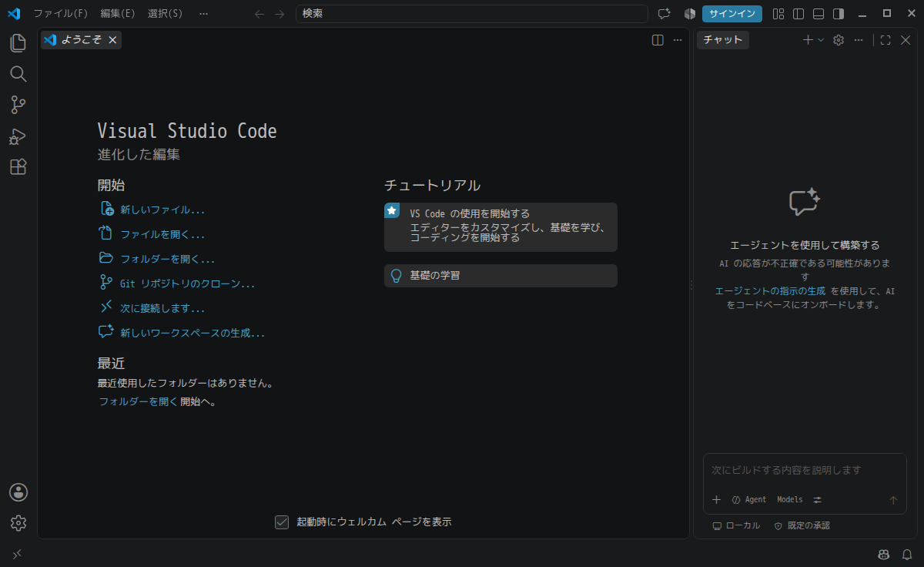
Task: Split the editor to the right
Action: [x=658, y=40]
